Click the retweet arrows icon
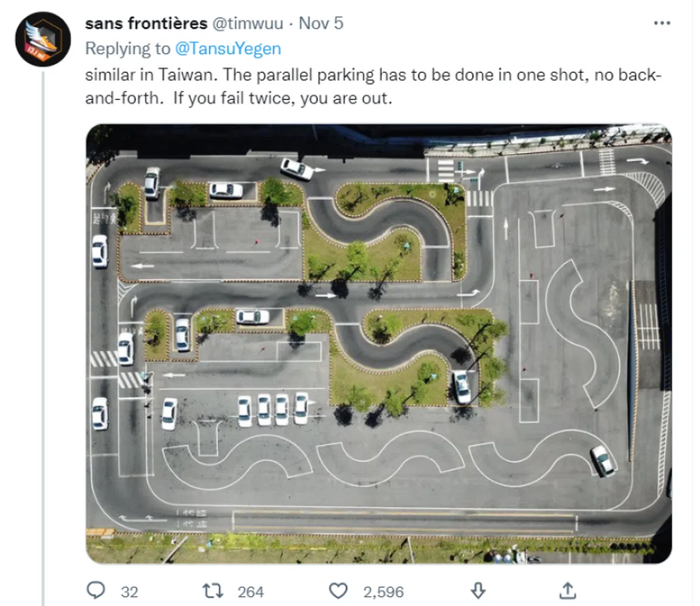 [x=212, y=591]
